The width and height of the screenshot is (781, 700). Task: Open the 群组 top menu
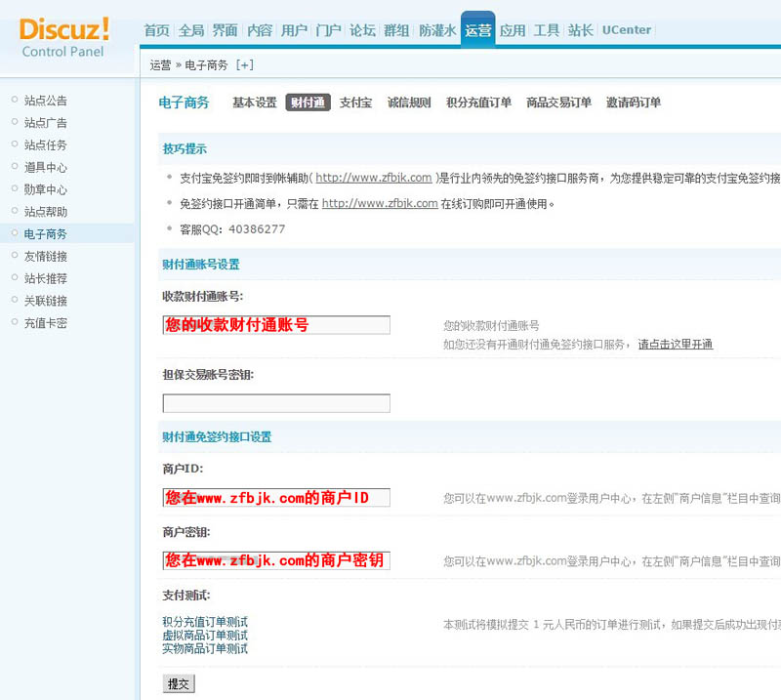(396, 30)
